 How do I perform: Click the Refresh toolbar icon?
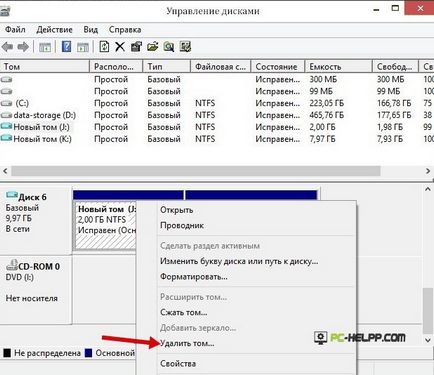pyautogui.click(x=104, y=47)
